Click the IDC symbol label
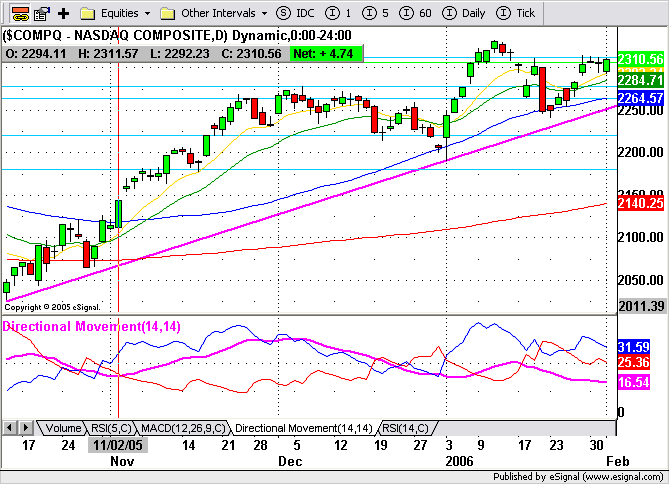This screenshot has height=484, width=669. pos(305,13)
